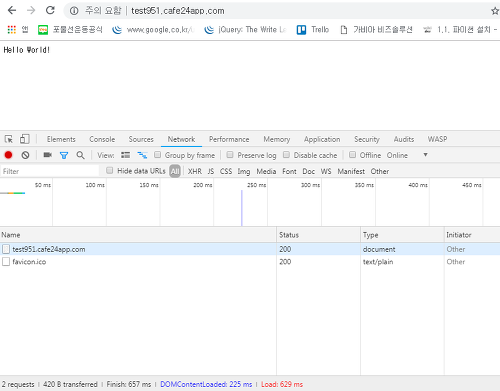Select the test951.cafe24app.com request row

(250, 249)
